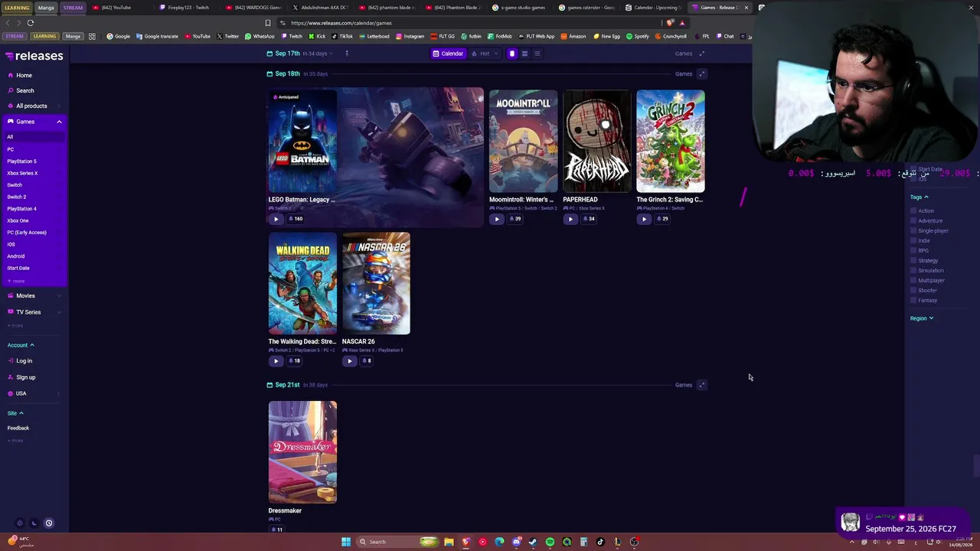Play The Walking Dead trailer
This screenshot has width=980, height=551.
[276, 361]
